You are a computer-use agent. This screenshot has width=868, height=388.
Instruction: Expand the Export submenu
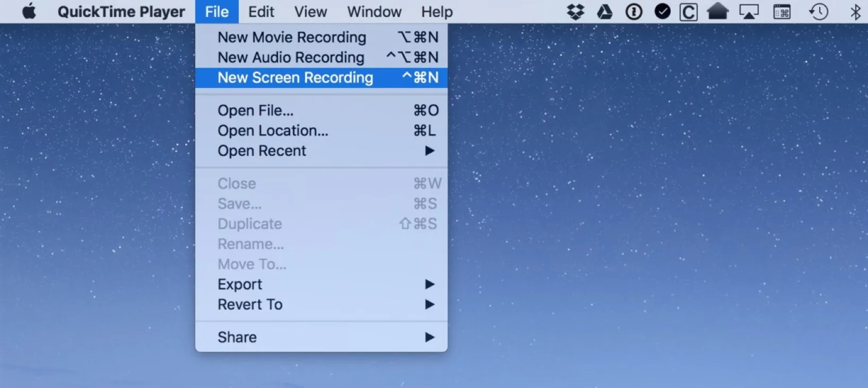tap(321, 284)
